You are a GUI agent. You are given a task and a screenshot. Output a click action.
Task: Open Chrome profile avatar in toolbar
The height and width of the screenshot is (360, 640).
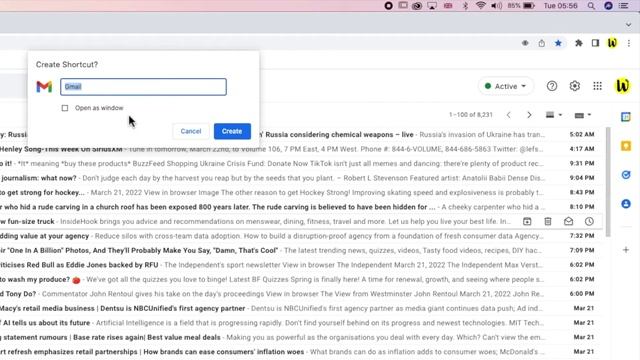pyautogui.click(x=612, y=43)
